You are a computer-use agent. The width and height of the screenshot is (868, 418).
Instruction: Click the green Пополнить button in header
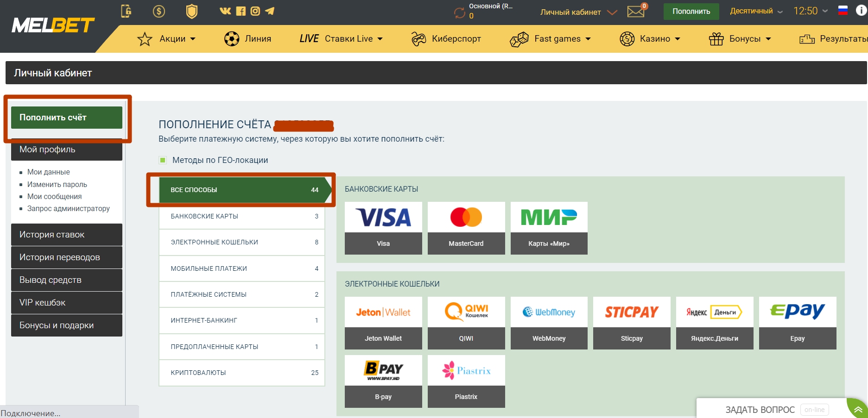click(x=691, y=12)
